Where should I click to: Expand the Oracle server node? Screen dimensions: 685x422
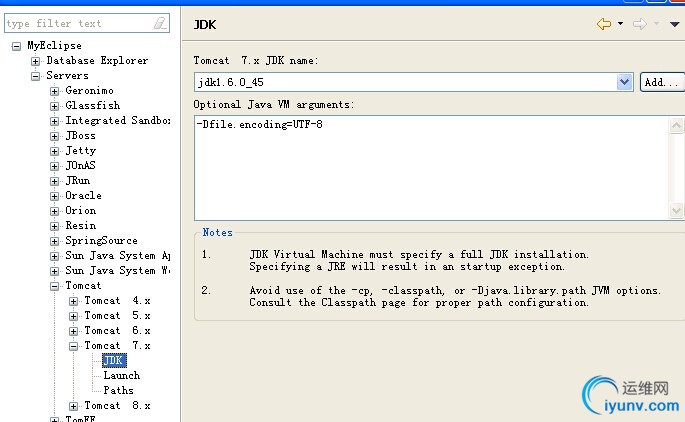[x=54, y=196]
